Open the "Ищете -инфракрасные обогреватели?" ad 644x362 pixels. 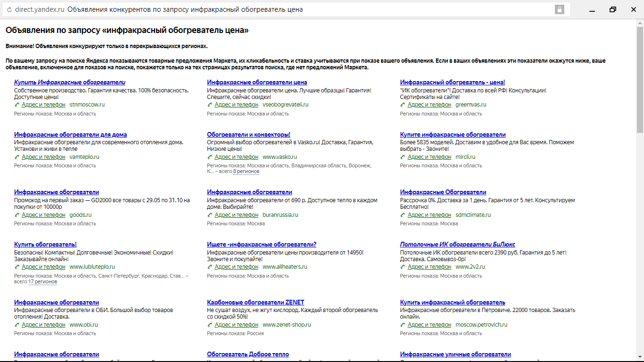point(262,245)
